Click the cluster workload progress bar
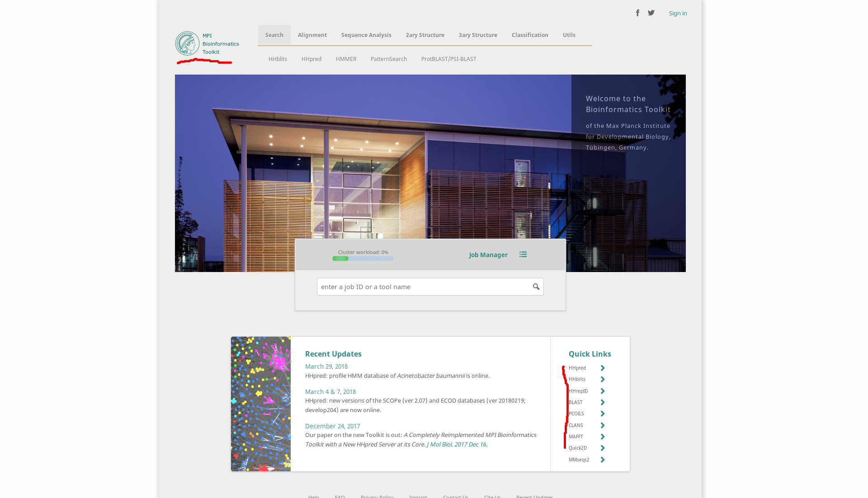Image resolution: width=868 pixels, height=498 pixels. tap(363, 259)
